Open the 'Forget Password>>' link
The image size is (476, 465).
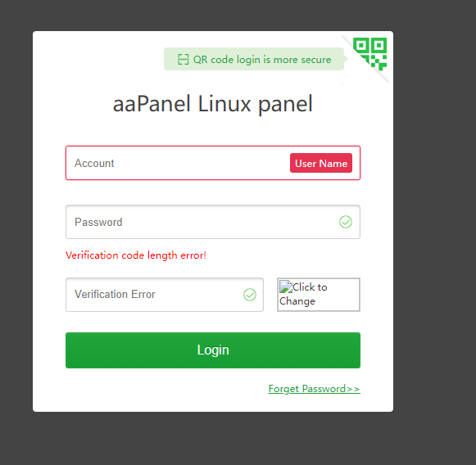(315, 389)
